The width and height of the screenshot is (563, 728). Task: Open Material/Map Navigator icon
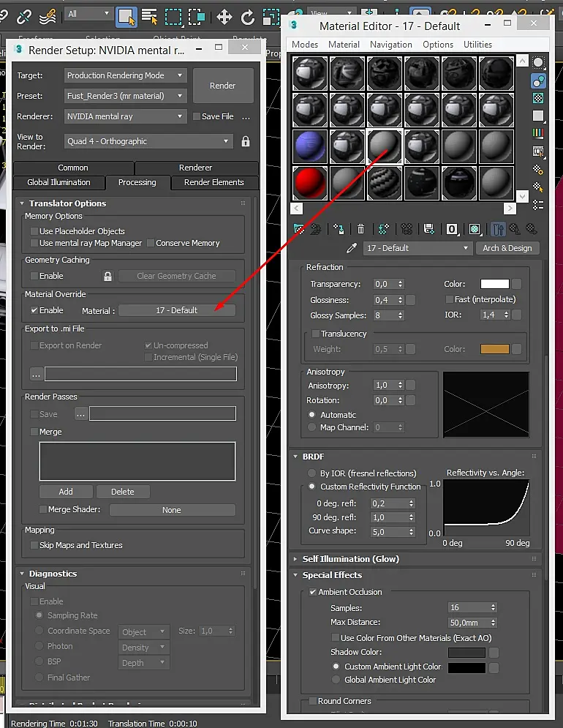coord(538,205)
